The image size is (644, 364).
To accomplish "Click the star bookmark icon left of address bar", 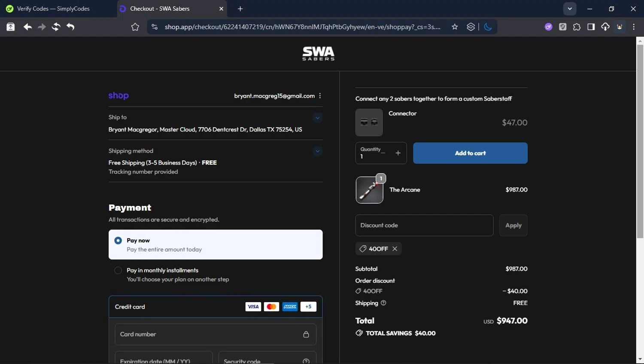I will pos(135,27).
